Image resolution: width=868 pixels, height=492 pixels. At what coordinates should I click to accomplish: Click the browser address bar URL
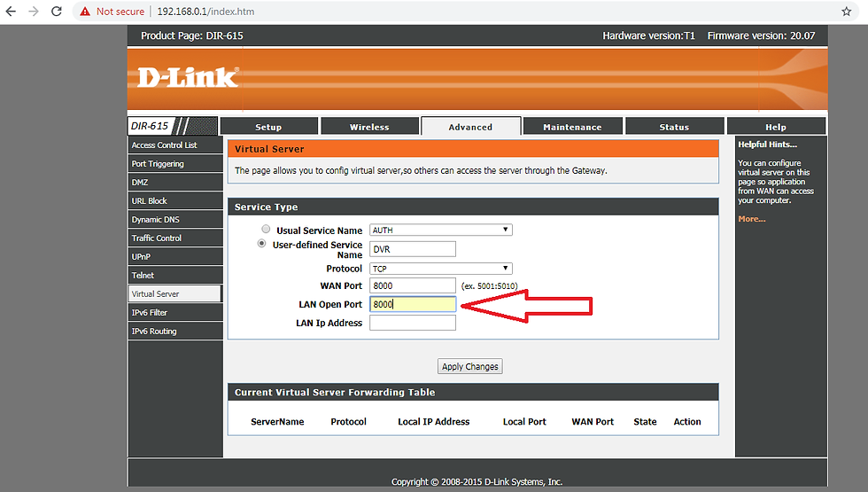pyautogui.click(x=205, y=12)
